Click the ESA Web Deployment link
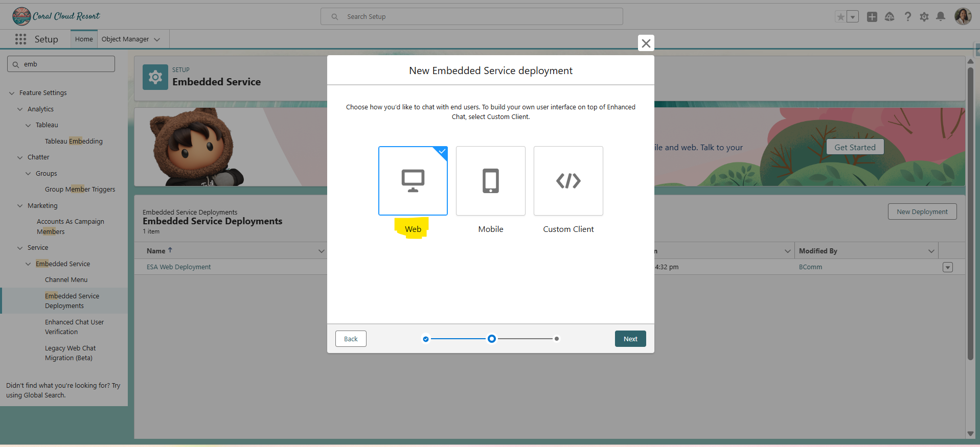 (178, 267)
